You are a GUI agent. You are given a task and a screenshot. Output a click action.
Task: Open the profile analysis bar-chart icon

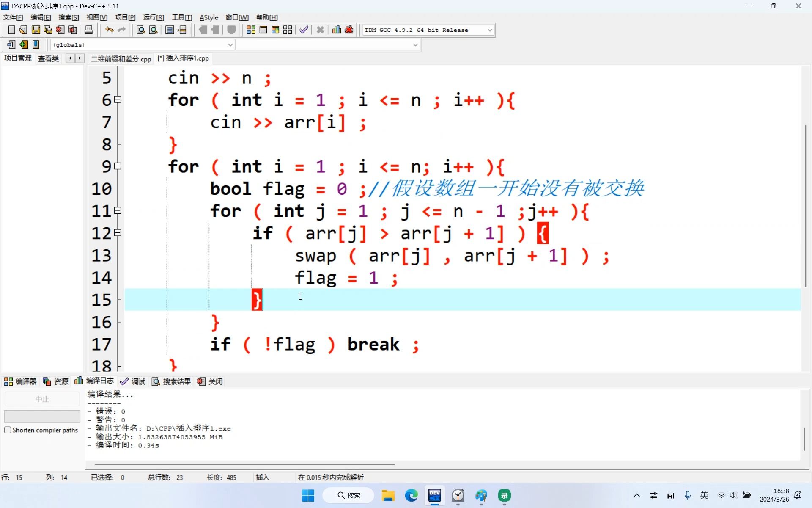pyautogui.click(x=337, y=30)
